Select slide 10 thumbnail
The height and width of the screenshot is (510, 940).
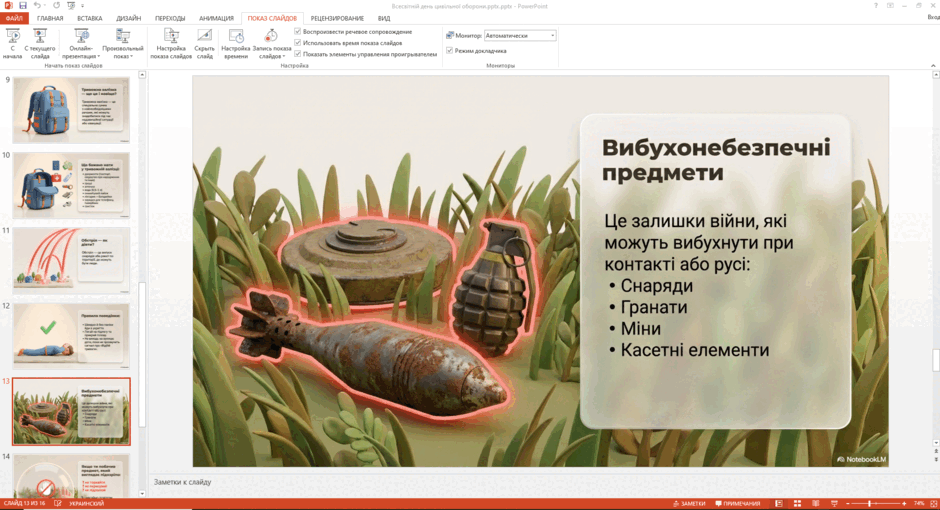(x=71, y=185)
